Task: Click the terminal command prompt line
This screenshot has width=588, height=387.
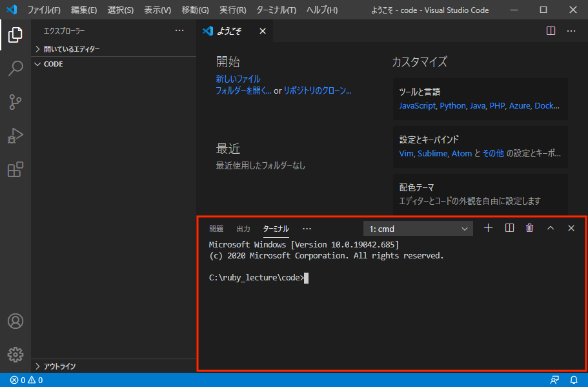Action: coord(258,278)
